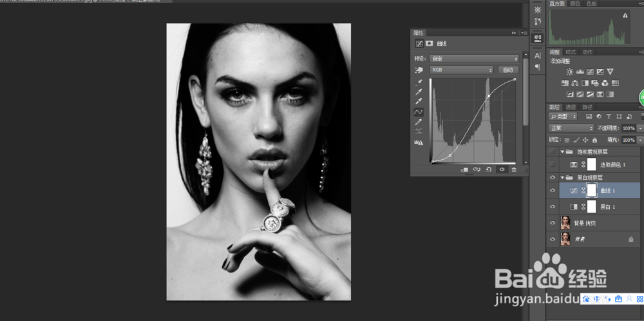
Task: Hide the 背景 layer
Action: click(x=553, y=238)
